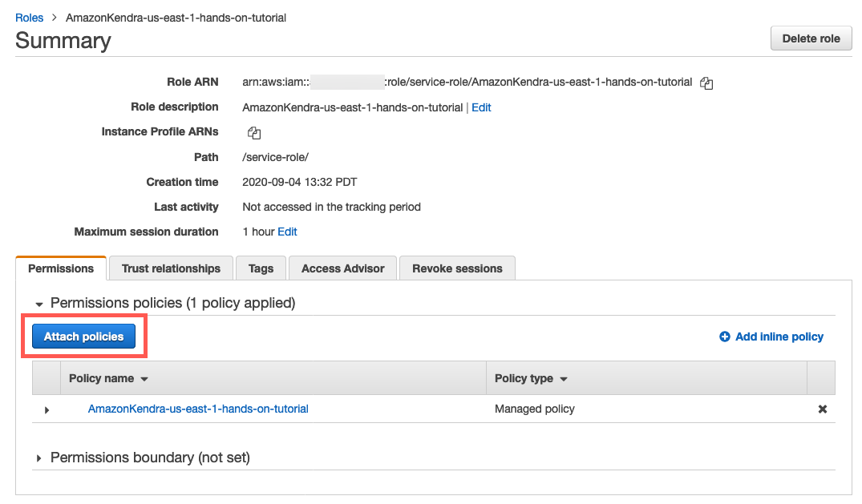This screenshot has height=504, width=862.
Task: Detach the policy using the X icon
Action: pos(822,409)
